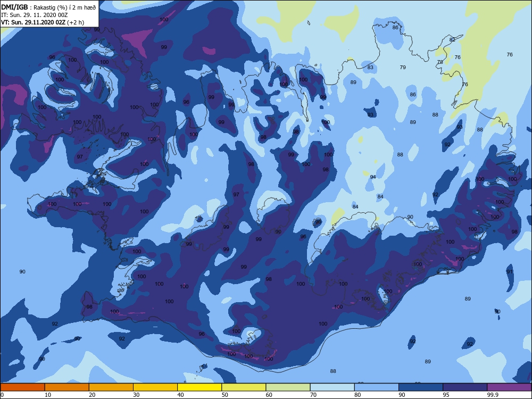
Task: Select the humidity value 78 on the map
Action: [x=440, y=62]
